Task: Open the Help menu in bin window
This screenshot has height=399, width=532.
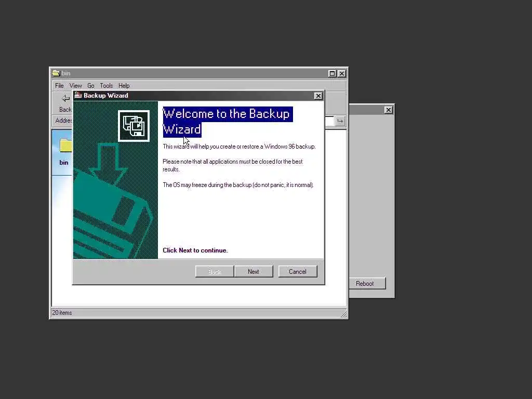Action: click(x=124, y=86)
